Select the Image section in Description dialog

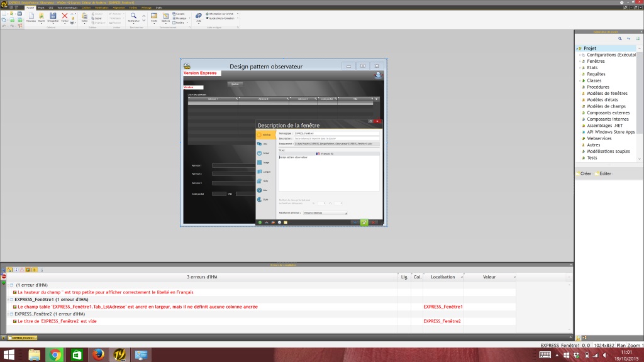[x=264, y=163]
